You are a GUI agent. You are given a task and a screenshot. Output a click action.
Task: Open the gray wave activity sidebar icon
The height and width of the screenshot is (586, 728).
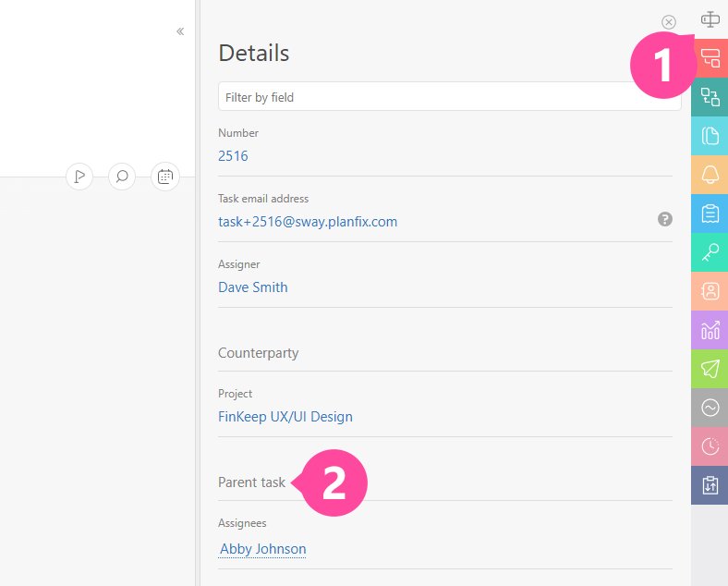710,408
